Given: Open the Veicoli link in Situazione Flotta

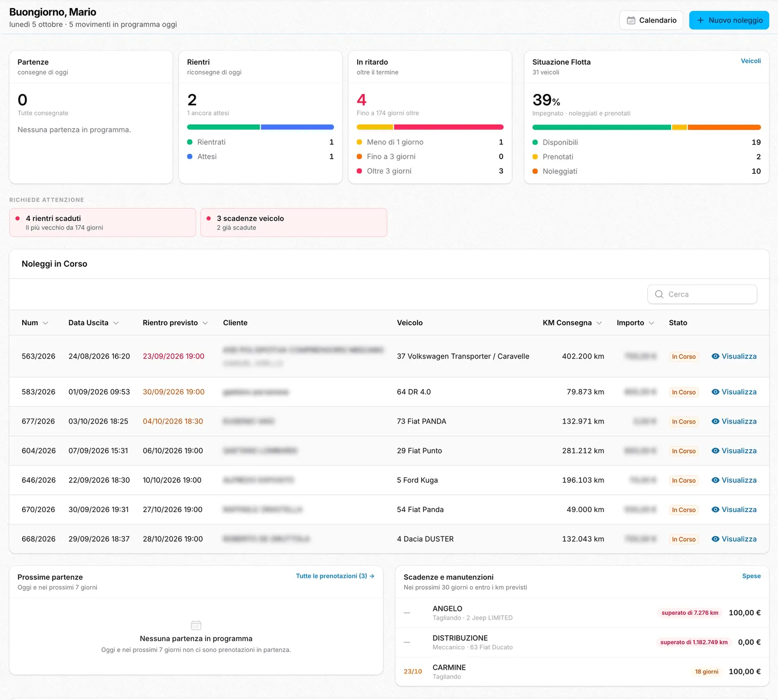Looking at the screenshot, I should pos(750,61).
